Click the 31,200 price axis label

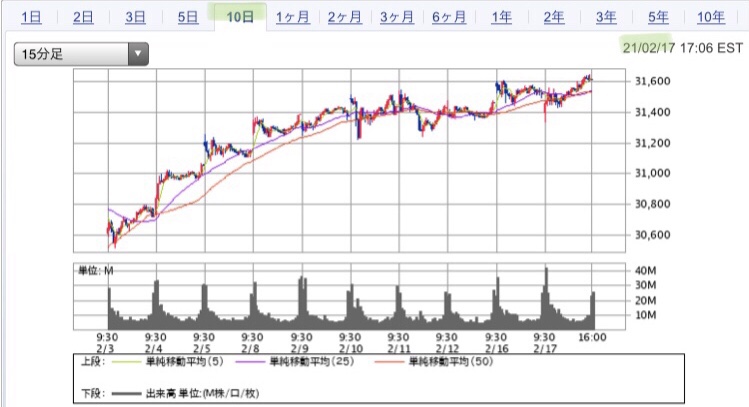tap(653, 143)
